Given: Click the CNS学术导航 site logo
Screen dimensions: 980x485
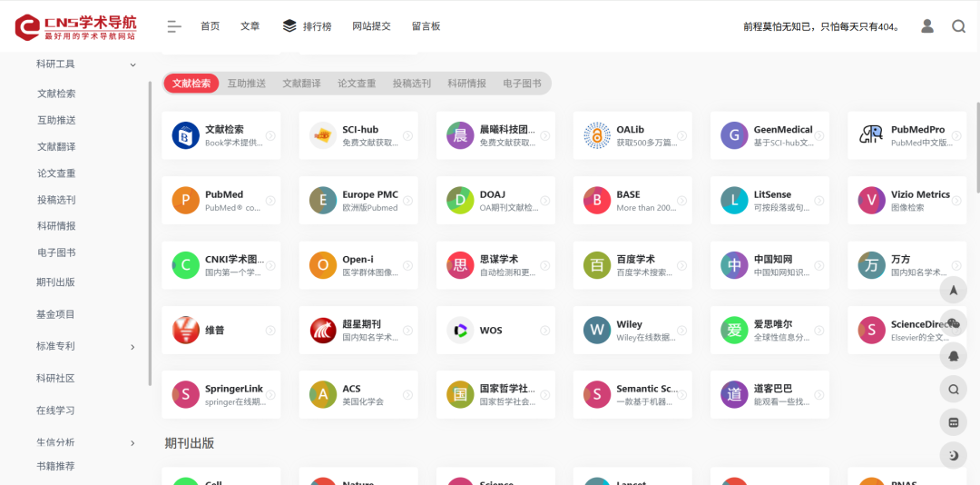Looking at the screenshot, I should click(75, 27).
